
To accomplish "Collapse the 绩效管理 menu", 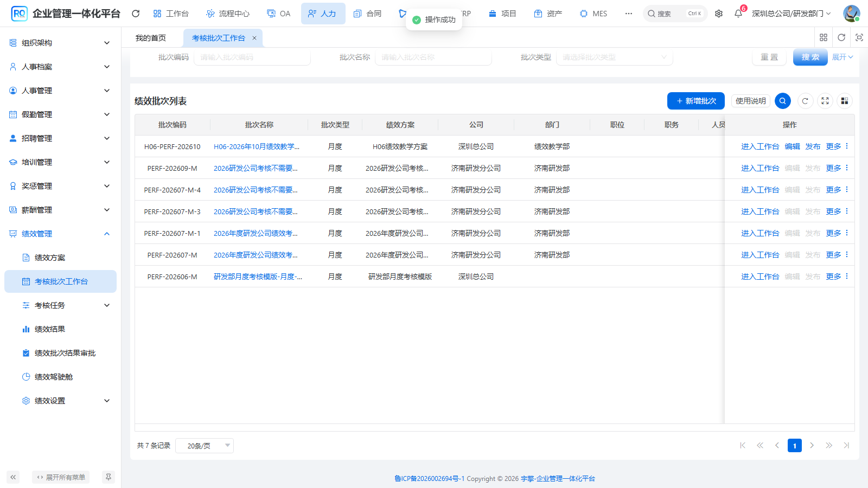I will (60, 234).
